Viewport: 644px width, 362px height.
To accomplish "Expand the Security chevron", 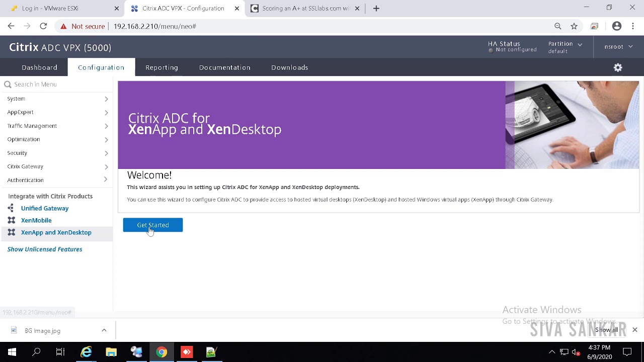I will click(x=106, y=153).
